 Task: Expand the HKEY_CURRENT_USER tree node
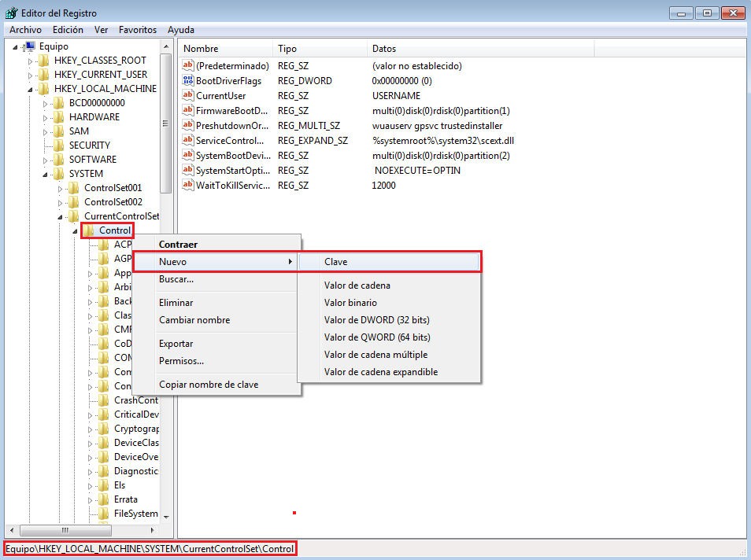pos(31,76)
